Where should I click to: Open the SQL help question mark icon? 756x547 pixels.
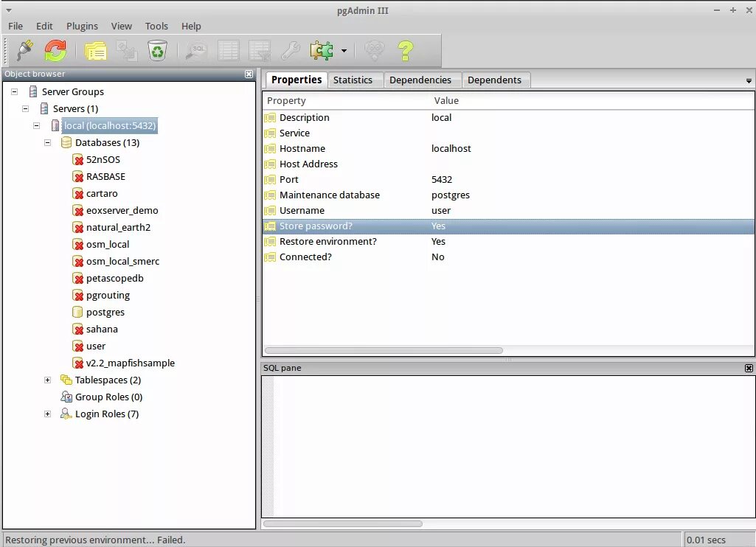(x=406, y=51)
